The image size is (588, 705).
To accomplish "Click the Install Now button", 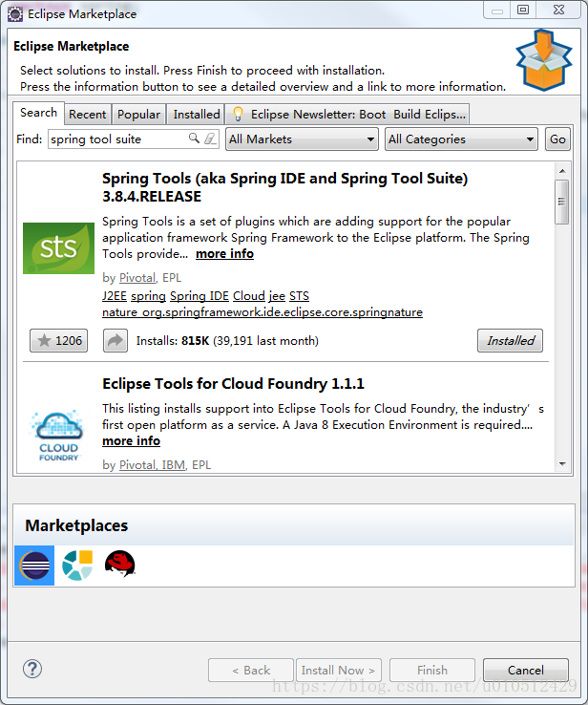I will point(339,670).
